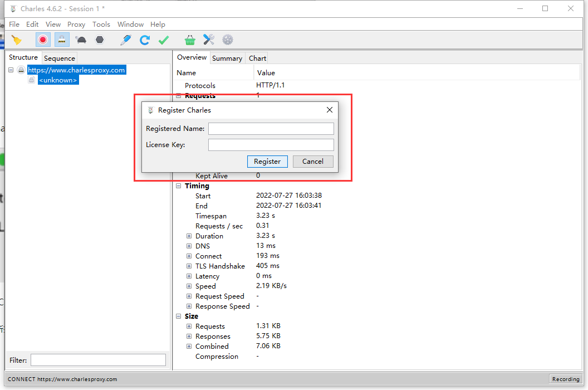
Task: Open the Tools menu
Action: coord(101,25)
